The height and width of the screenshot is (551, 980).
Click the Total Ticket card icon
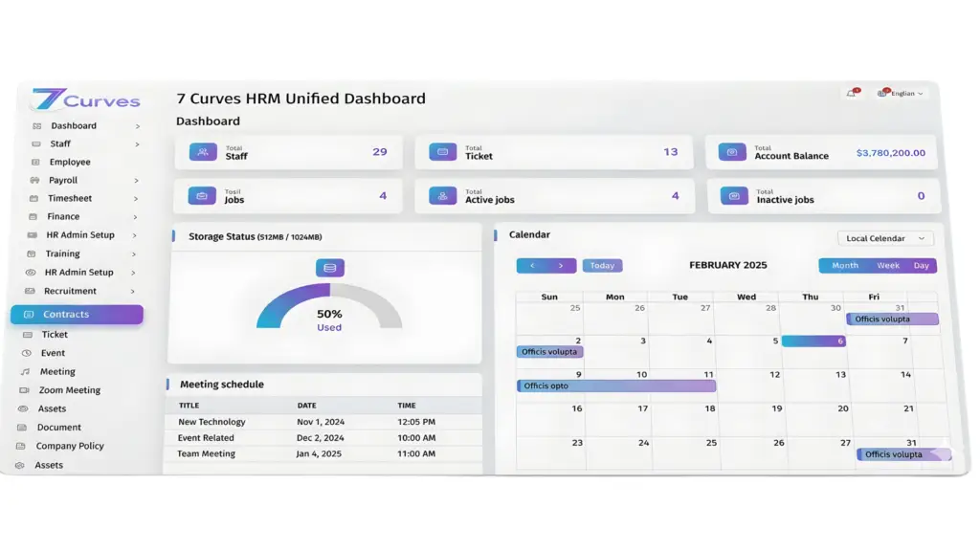click(443, 152)
